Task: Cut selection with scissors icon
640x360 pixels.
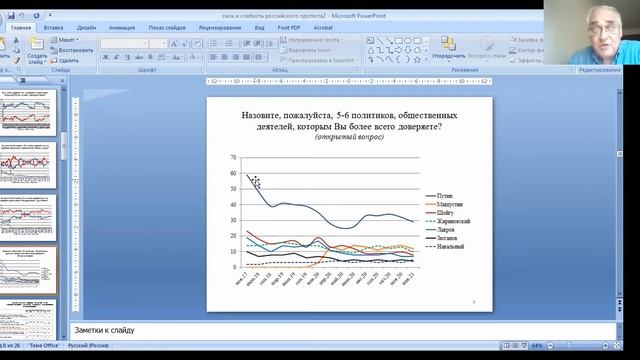Action: click(x=16, y=40)
